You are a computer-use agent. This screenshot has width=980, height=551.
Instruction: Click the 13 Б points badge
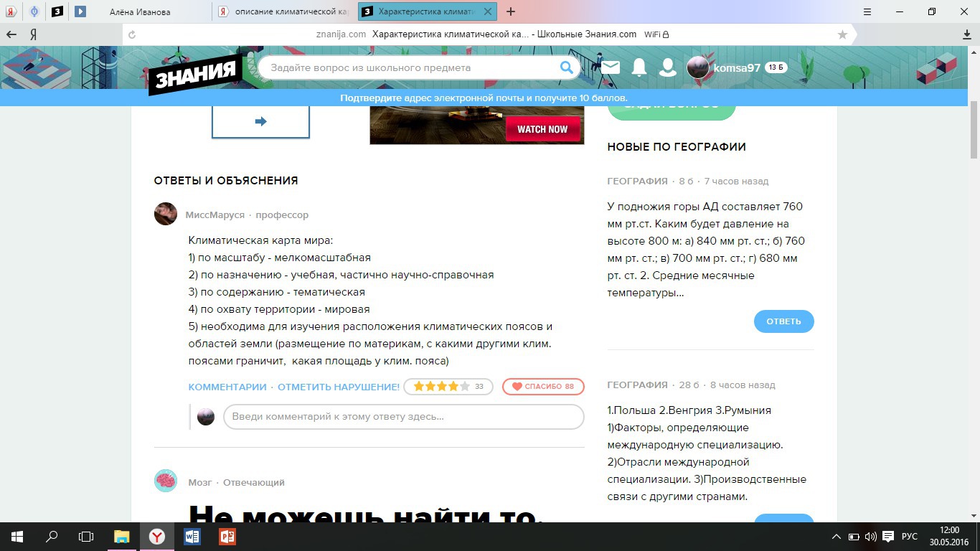(776, 67)
